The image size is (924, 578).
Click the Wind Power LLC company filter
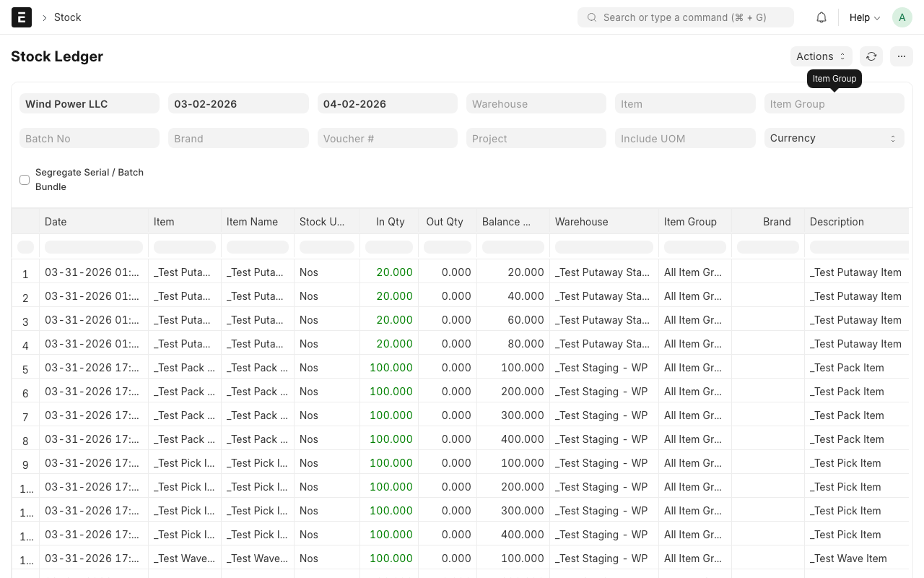point(89,103)
